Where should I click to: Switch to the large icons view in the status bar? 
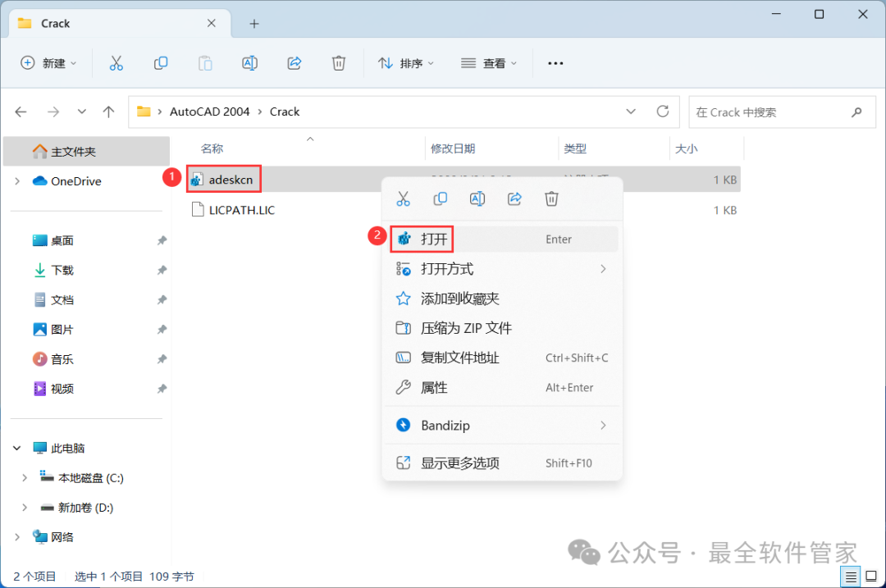pos(871,577)
